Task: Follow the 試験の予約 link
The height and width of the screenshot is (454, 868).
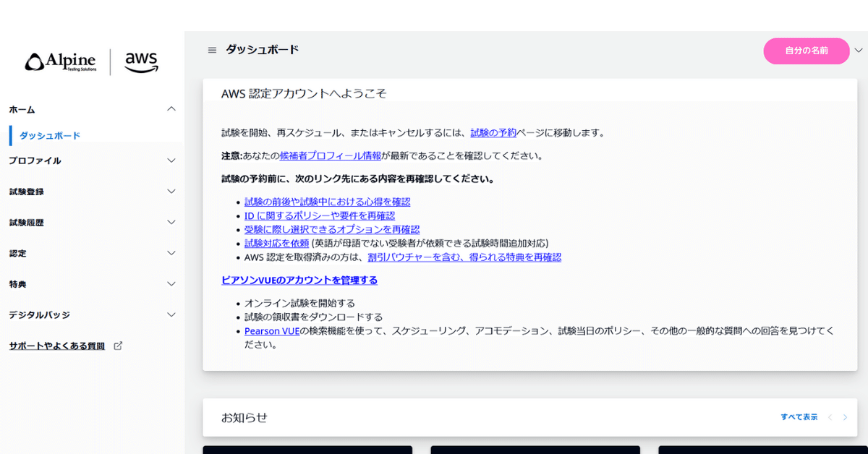Action: [493, 132]
